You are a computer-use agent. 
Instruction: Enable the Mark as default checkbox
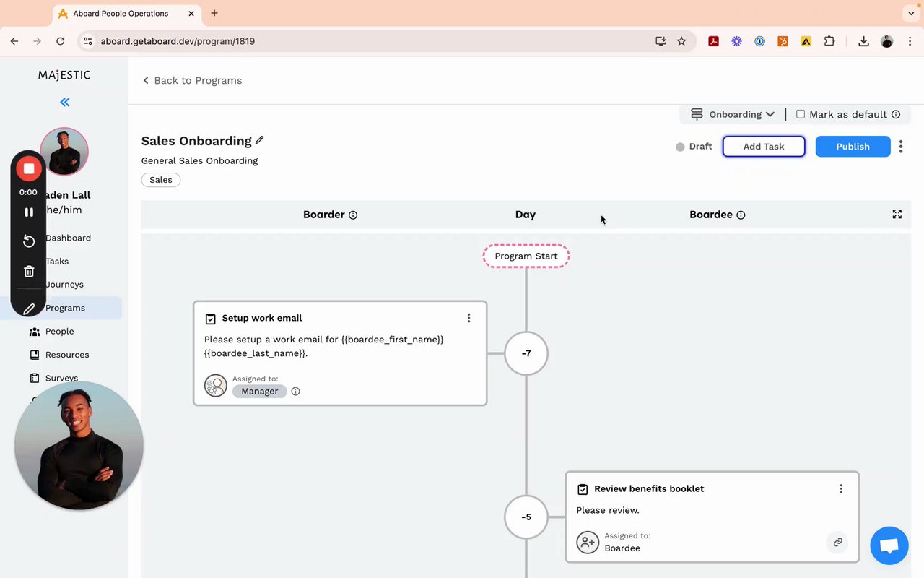(x=801, y=114)
